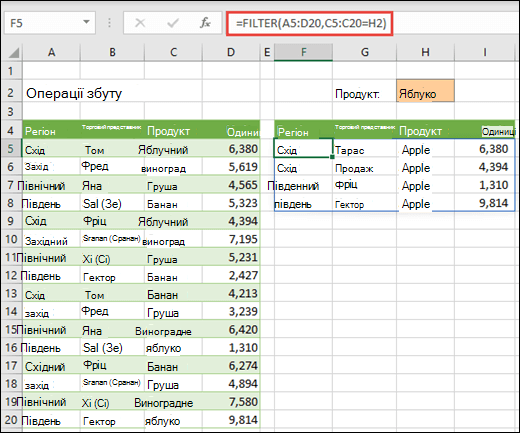The width and height of the screenshot is (520, 433).
Task: Click the Операції збуту title cell
Action: click(74, 93)
